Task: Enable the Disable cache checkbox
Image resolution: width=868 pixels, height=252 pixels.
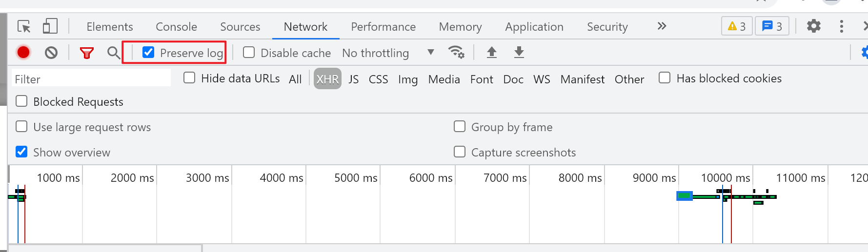Action: [249, 52]
